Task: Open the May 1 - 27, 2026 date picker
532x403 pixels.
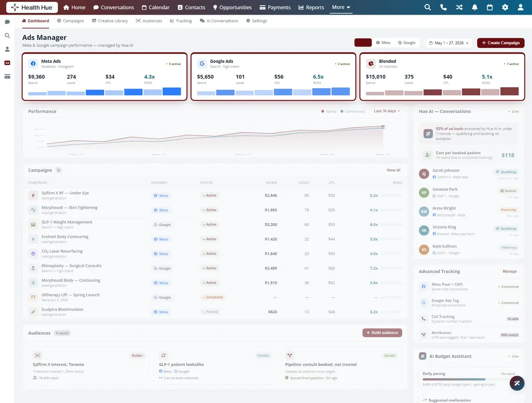Action: click(449, 43)
